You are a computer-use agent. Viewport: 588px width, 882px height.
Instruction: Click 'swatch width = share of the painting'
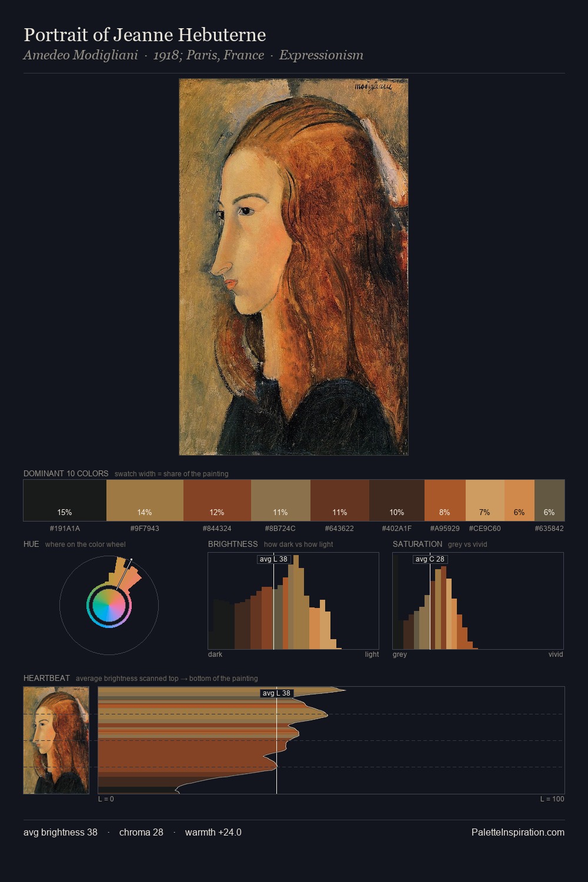(172, 474)
